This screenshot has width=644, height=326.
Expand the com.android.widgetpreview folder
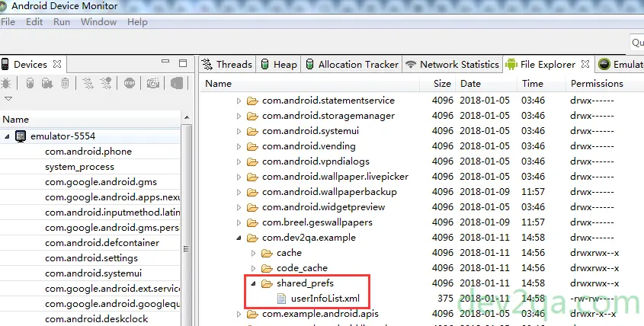click(x=239, y=207)
